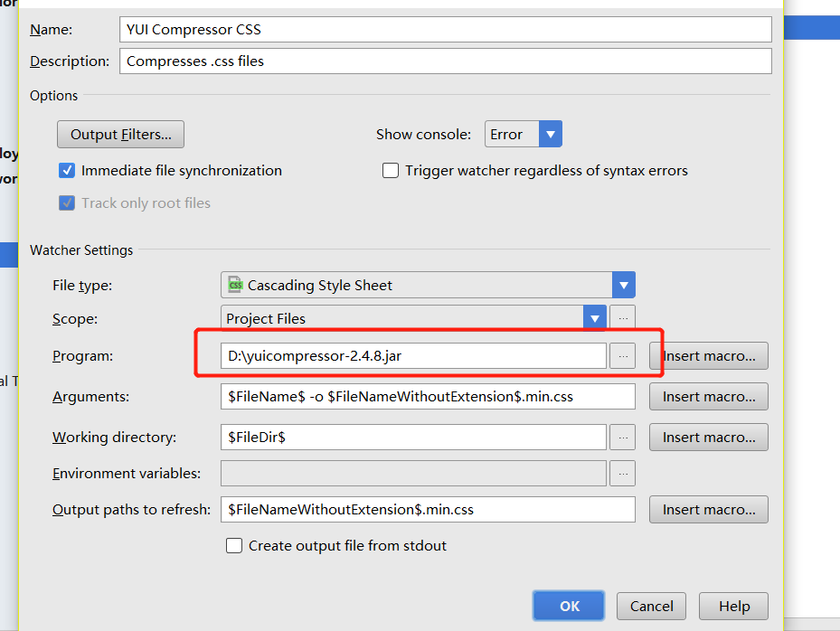840x631 pixels.
Task: Click the CSS file type icon
Action: coord(235,285)
